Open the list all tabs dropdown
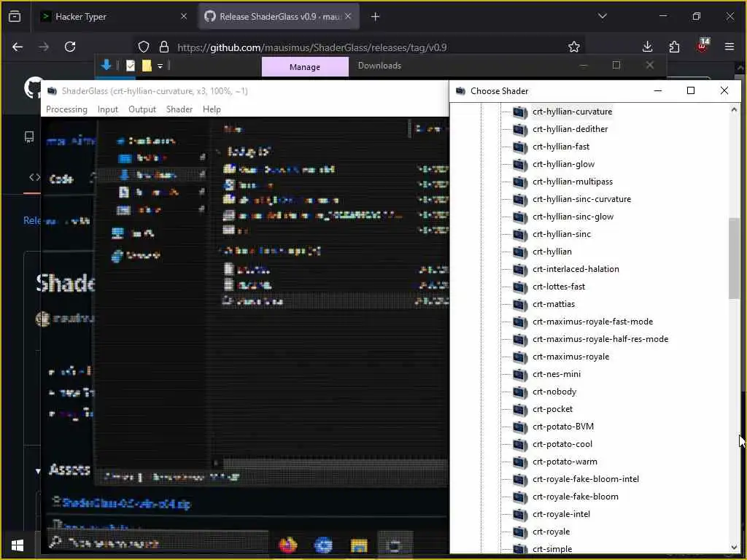The height and width of the screenshot is (560, 747). [602, 16]
